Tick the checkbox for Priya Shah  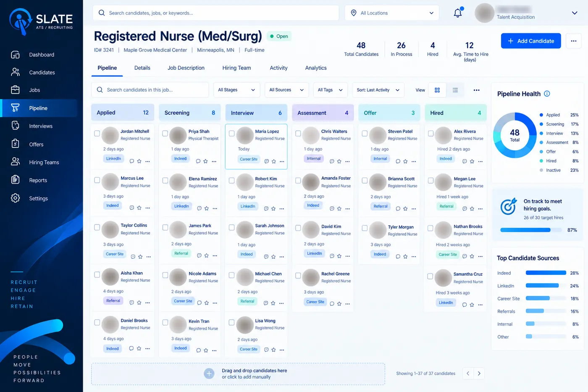click(x=165, y=134)
